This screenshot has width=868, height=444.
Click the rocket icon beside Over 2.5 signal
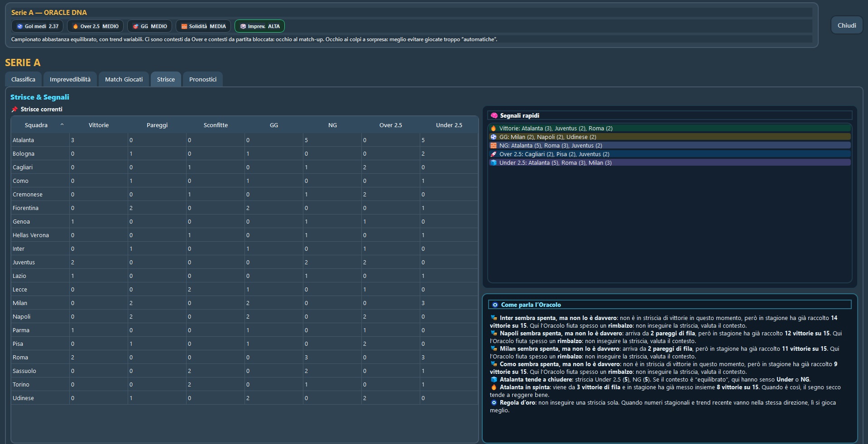tap(494, 154)
